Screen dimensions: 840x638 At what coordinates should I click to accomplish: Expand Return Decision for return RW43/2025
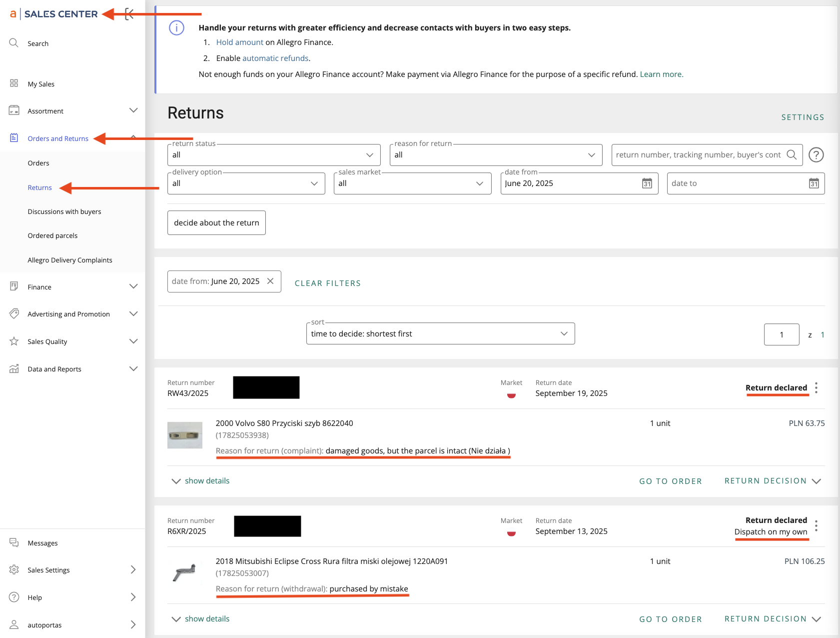pyautogui.click(x=773, y=481)
